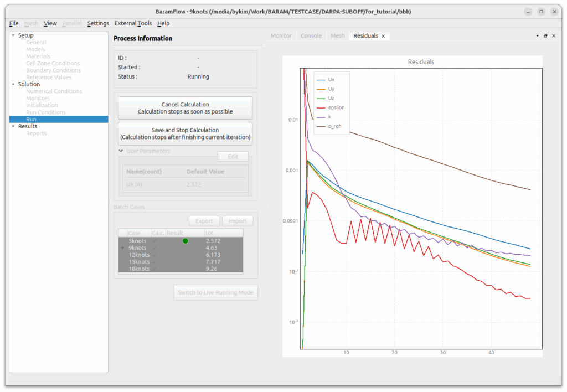Open the dock panel dropdown arrow
The height and width of the screenshot is (392, 567).
(537, 36)
